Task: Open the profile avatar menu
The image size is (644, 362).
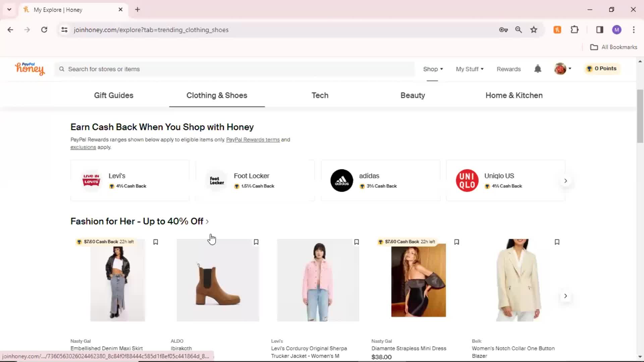Action: click(562, 69)
